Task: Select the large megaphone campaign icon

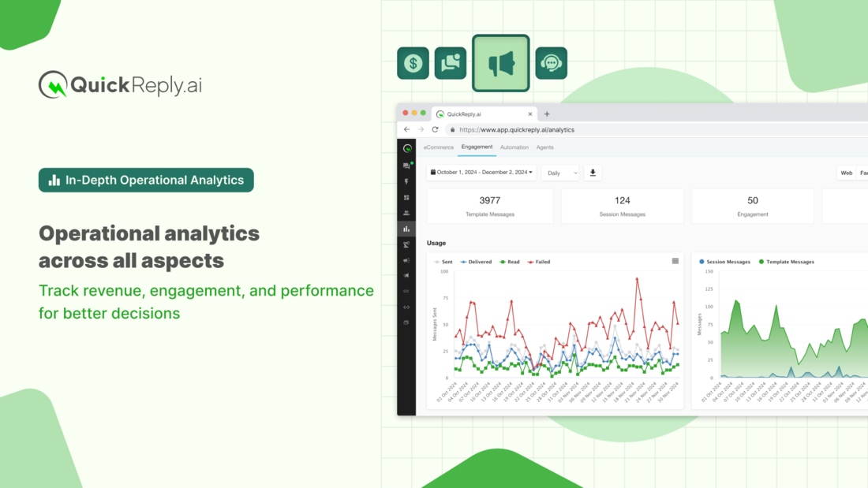Action: coord(501,63)
